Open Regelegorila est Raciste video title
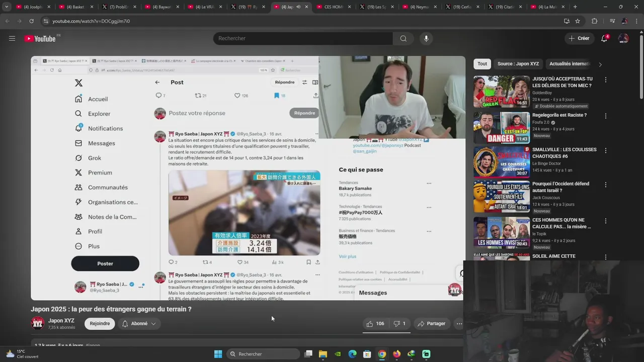This screenshot has height=362, width=644. (x=559, y=115)
